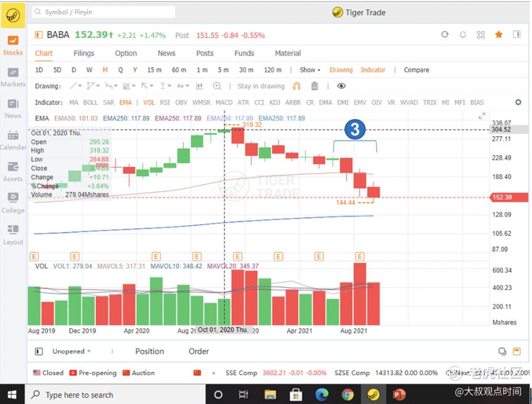
Task: Toggle the magnet snap mode
Action: coord(297,86)
